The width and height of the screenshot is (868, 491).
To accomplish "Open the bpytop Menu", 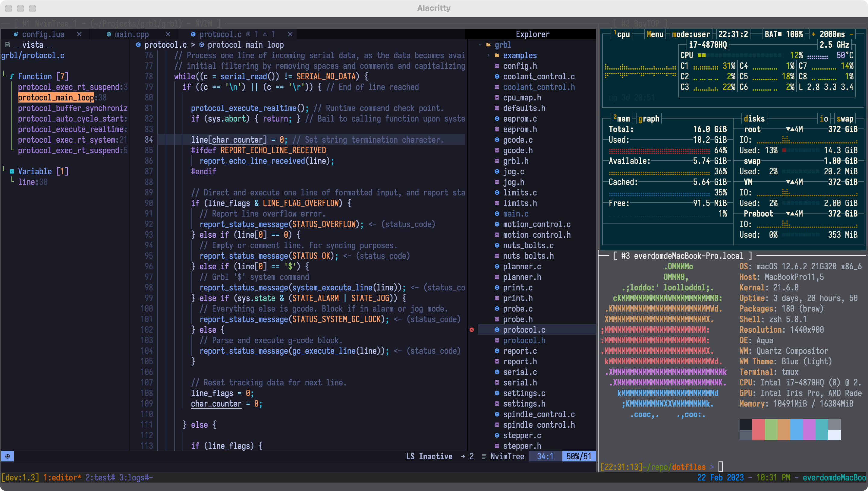I will [655, 34].
